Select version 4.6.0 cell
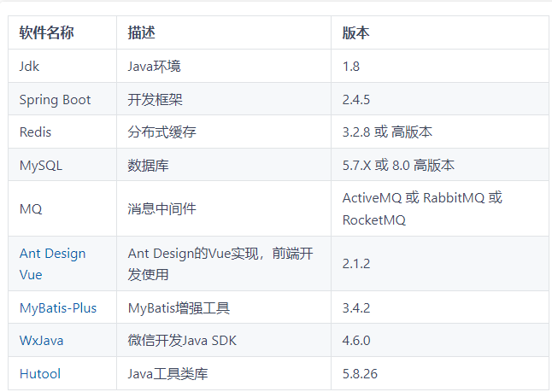 tap(440, 340)
